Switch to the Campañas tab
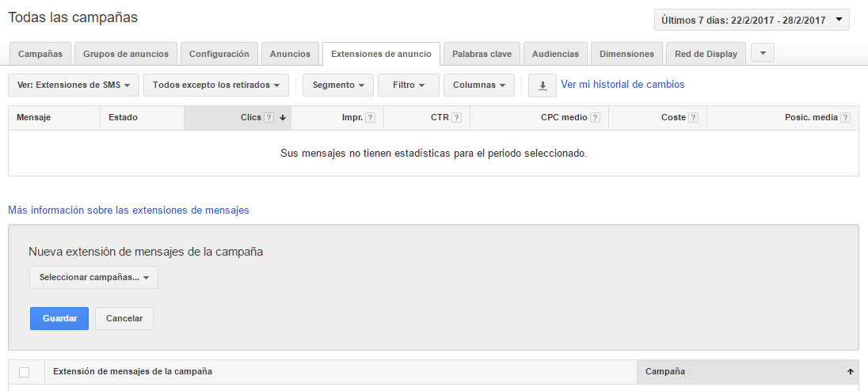 click(40, 54)
